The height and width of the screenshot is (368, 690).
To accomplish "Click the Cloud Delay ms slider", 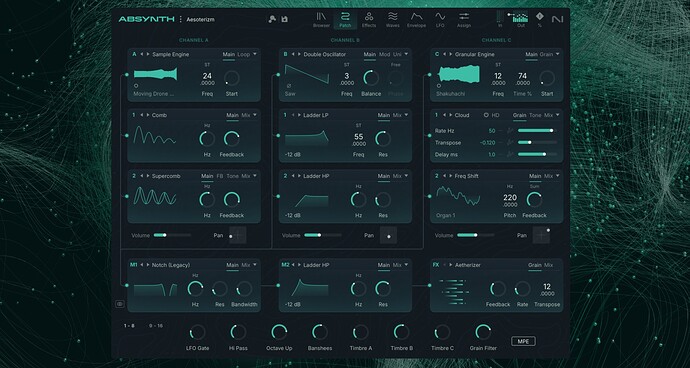I will tap(537, 155).
